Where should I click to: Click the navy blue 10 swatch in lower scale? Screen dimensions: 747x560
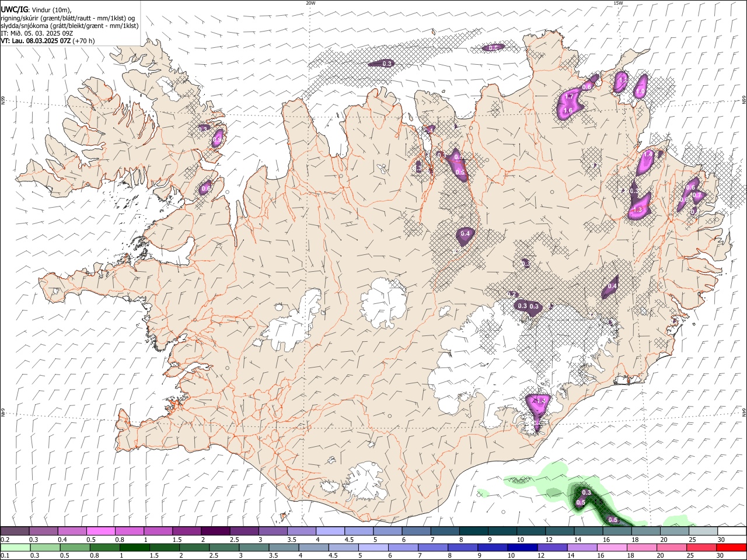[x=522, y=548]
